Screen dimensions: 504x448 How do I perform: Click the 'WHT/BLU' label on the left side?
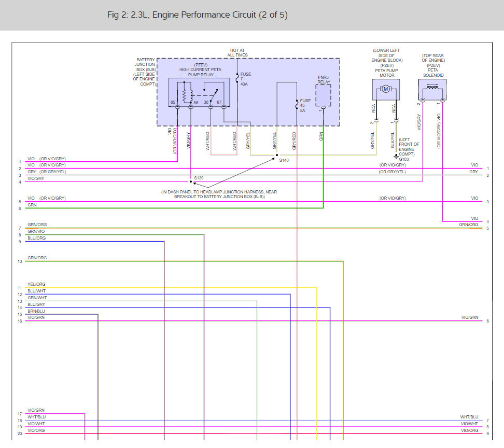pos(37,417)
